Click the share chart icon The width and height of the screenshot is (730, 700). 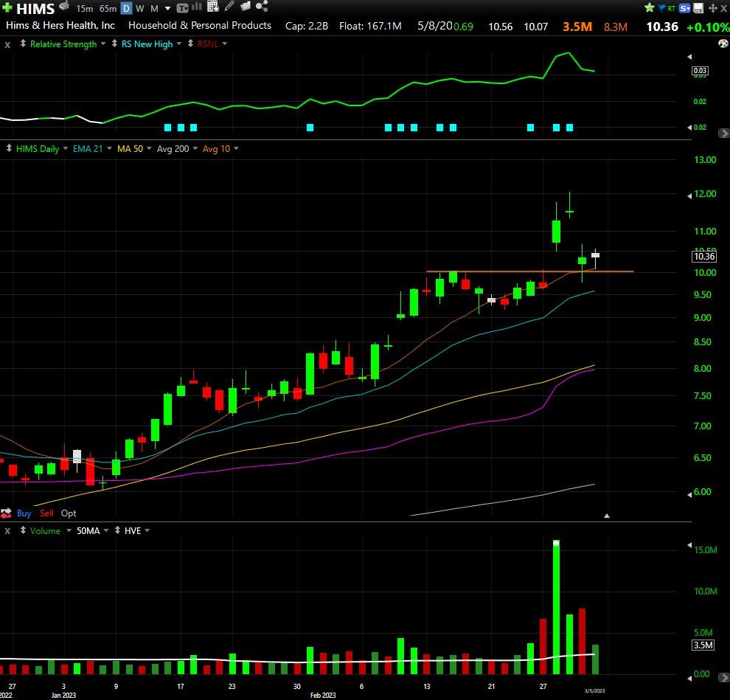coord(262,6)
